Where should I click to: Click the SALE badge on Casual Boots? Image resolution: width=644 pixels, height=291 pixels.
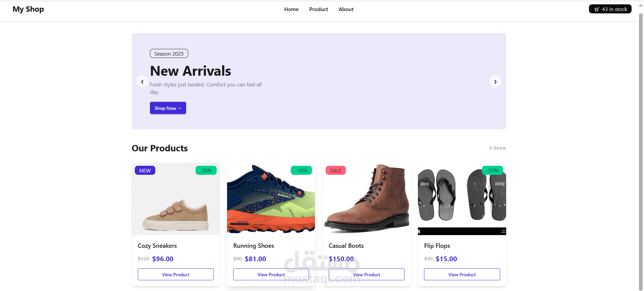(x=336, y=170)
